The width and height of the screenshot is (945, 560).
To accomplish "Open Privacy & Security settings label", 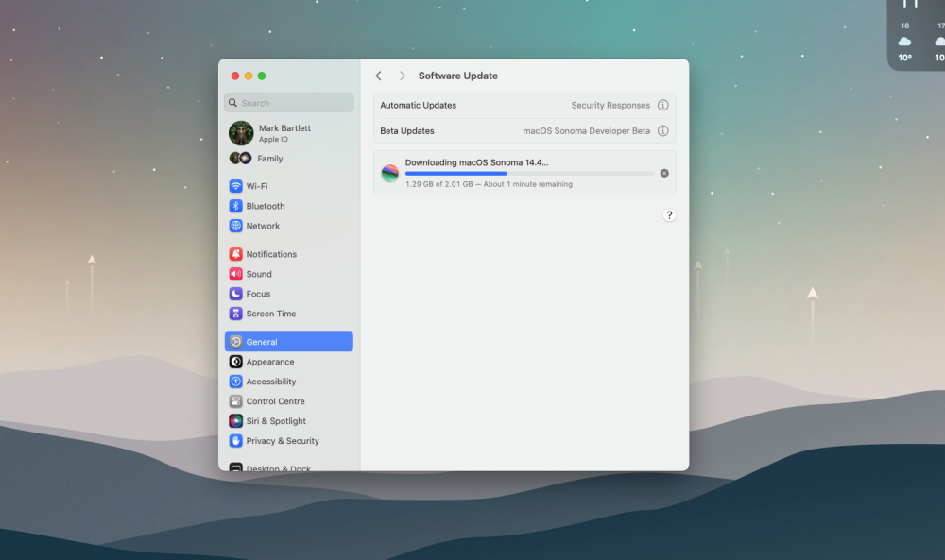I will pyautogui.click(x=282, y=441).
